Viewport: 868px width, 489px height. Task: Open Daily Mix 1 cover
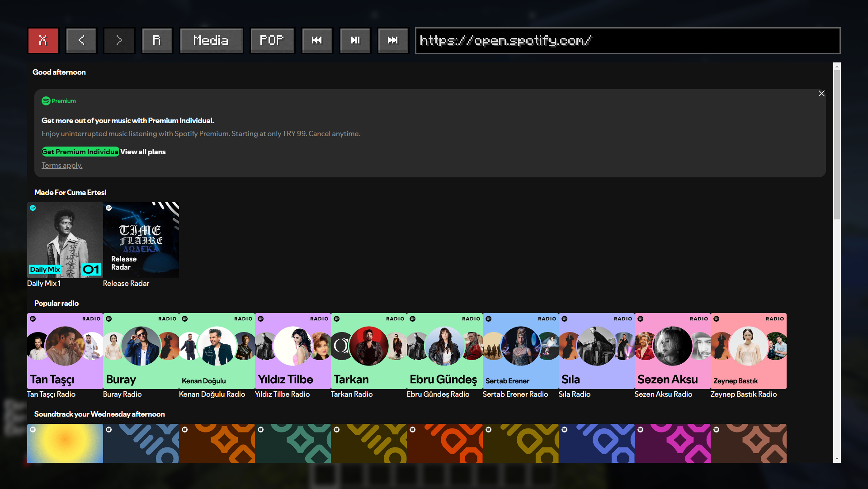click(x=65, y=240)
